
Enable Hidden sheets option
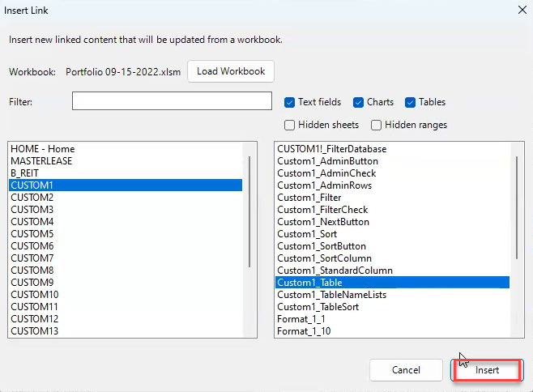pos(289,125)
